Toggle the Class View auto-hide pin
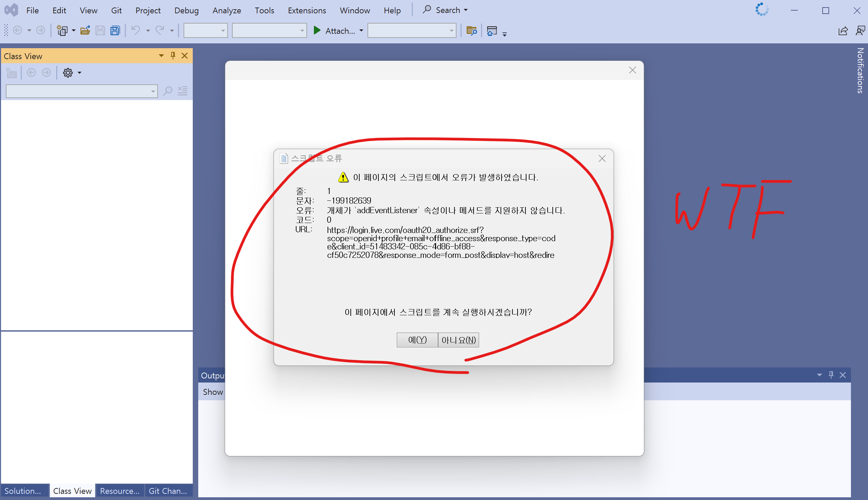 click(173, 56)
